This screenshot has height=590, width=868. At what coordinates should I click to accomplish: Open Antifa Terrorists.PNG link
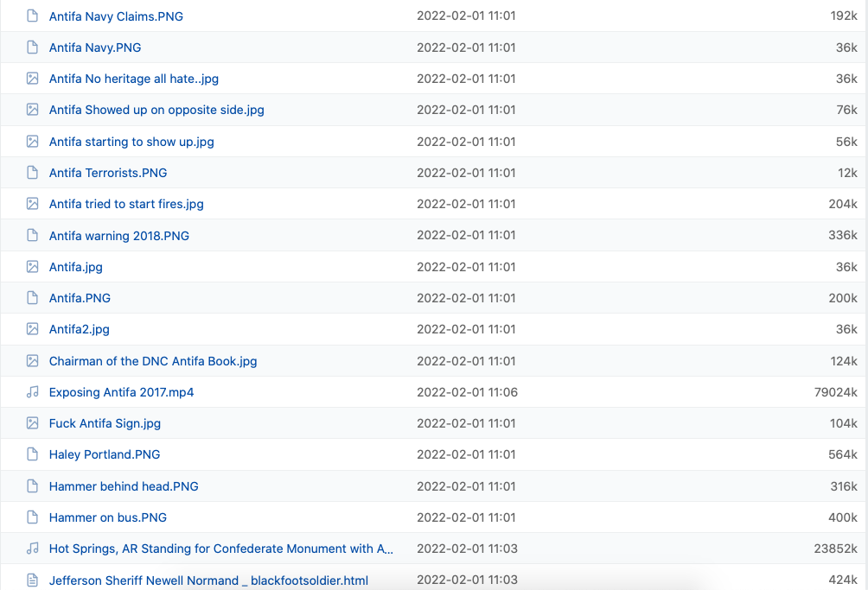(108, 173)
